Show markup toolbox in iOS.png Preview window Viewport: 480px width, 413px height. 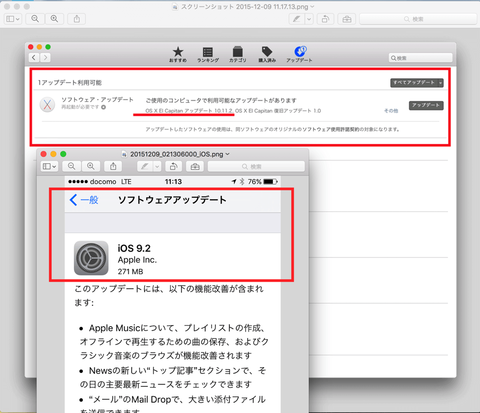(x=195, y=166)
